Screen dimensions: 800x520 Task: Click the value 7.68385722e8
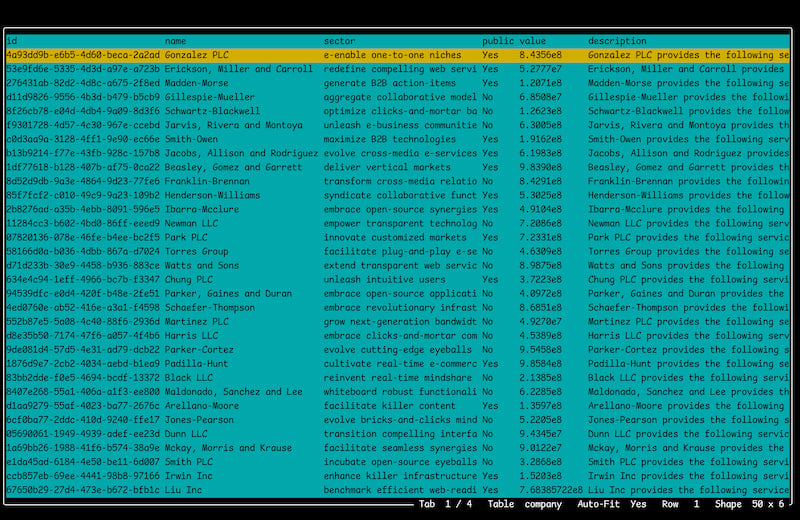(551, 490)
